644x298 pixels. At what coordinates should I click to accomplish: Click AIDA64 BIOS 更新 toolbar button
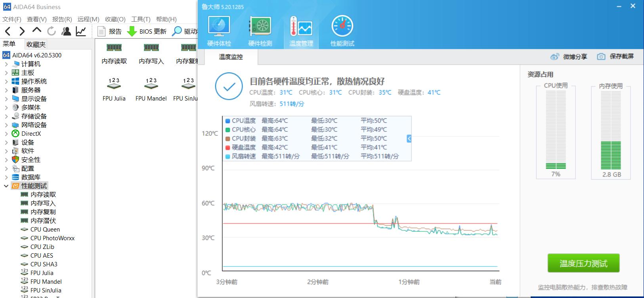point(147,31)
